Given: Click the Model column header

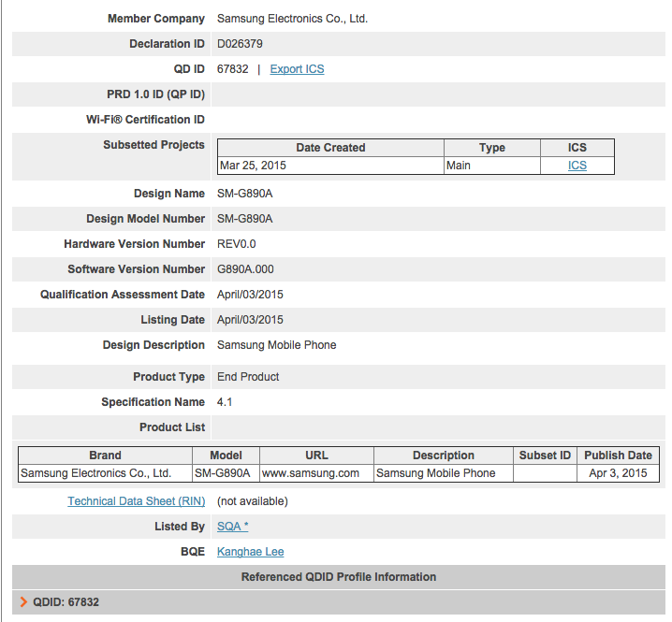Looking at the screenshot, I should (226, 456).
